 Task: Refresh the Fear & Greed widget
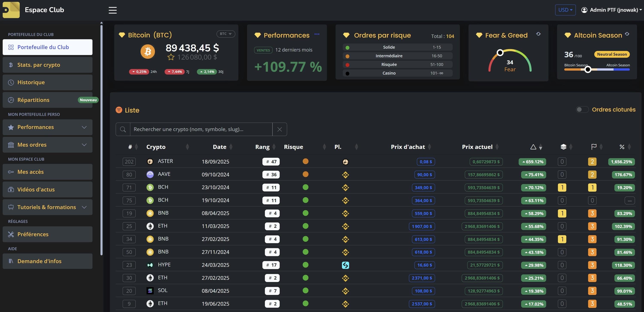(x=538, y=34)
